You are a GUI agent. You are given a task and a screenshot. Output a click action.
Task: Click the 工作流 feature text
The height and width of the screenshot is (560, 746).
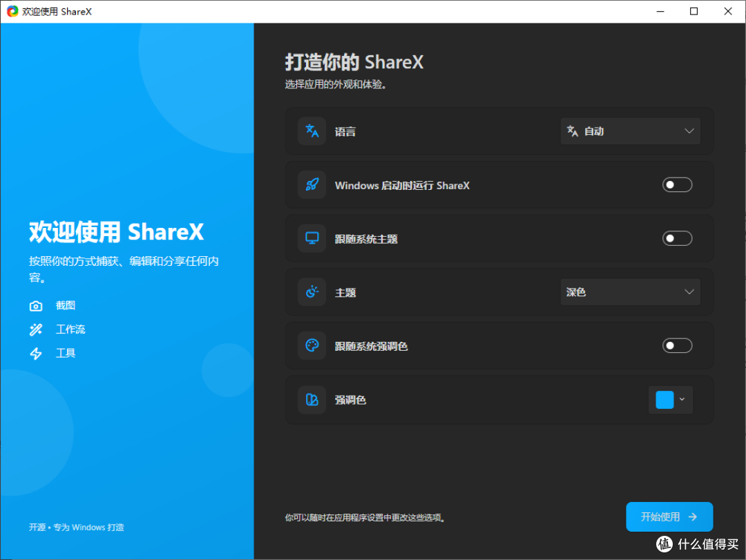tap(70, 329)
